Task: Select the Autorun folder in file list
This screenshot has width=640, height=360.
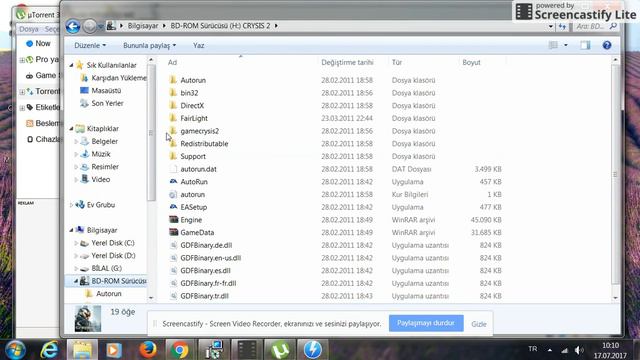Action: pos(193,80)
